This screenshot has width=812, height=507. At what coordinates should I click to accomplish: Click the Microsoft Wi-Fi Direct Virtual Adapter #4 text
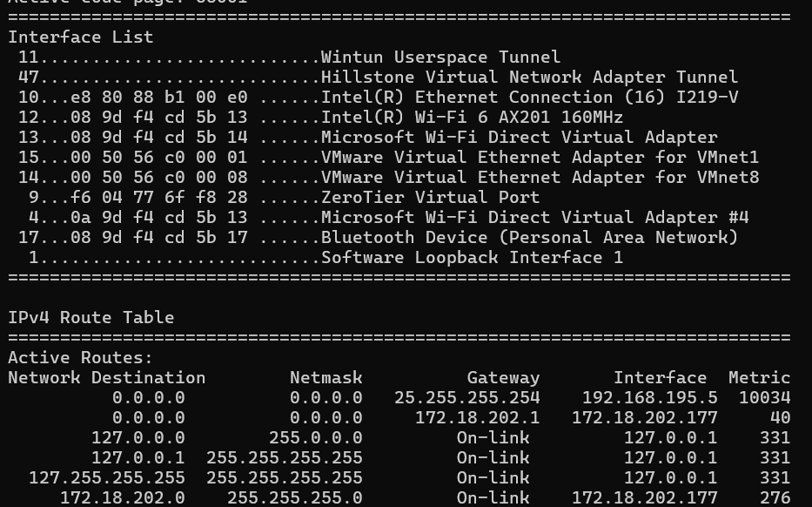534,217
